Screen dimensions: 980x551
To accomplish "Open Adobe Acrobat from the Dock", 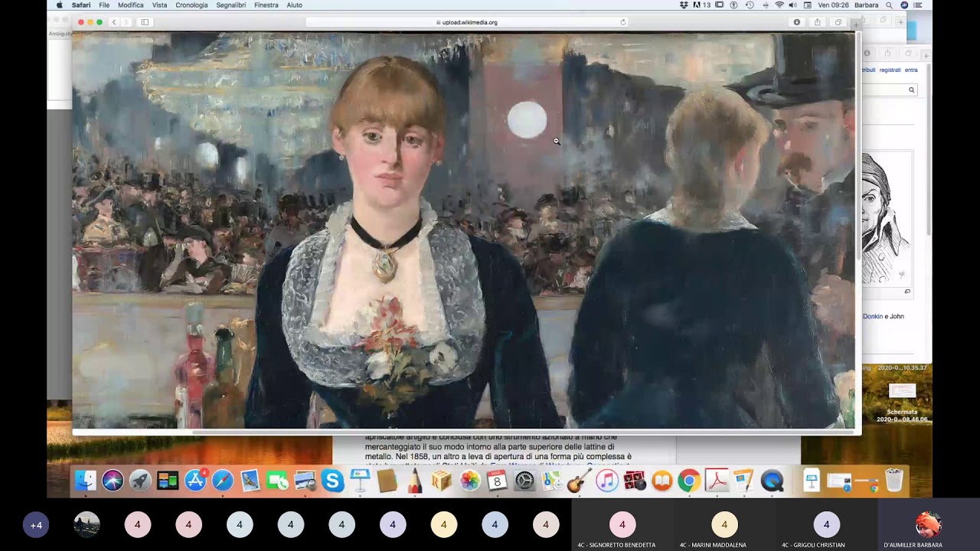I will (717, 481).
